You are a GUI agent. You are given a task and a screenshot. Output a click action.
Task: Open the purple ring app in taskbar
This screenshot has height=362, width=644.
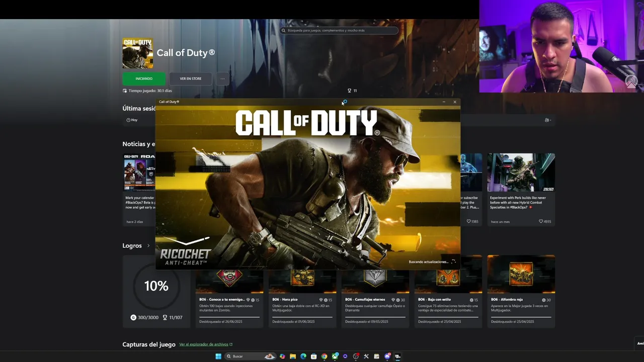tap(345, 356)
